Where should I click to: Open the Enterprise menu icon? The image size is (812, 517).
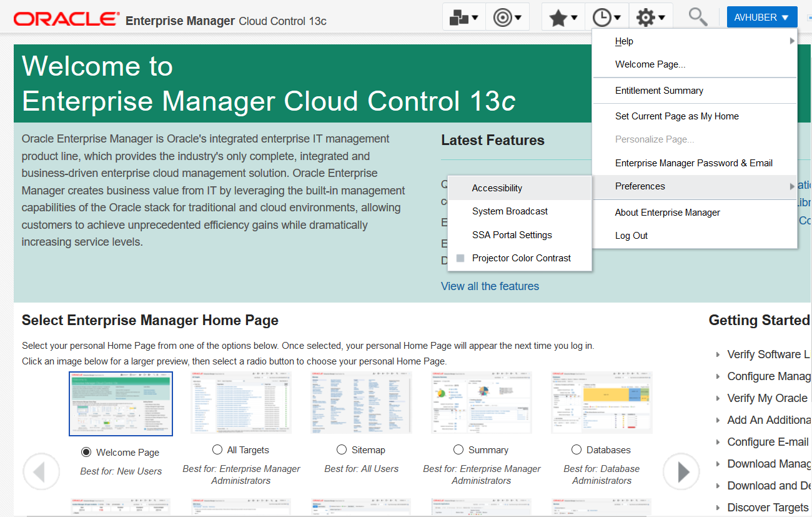click(x=464, y=17)
